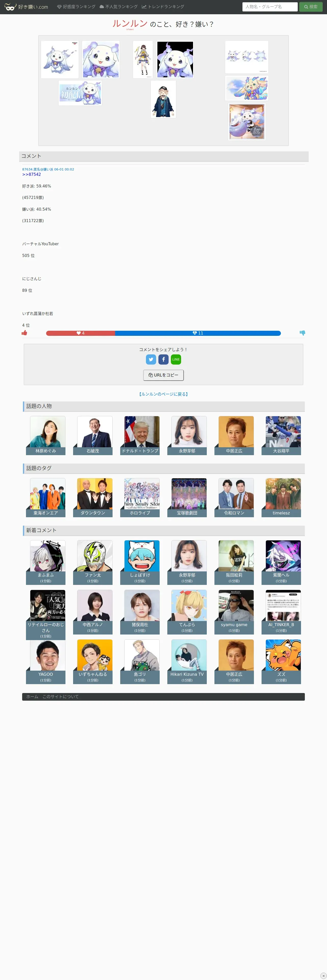Image resolution: width=327 pixels, height=980 pixels.
Task: Focus the 人物名・グループ名 search field
Action: click(x=269, y=7)
